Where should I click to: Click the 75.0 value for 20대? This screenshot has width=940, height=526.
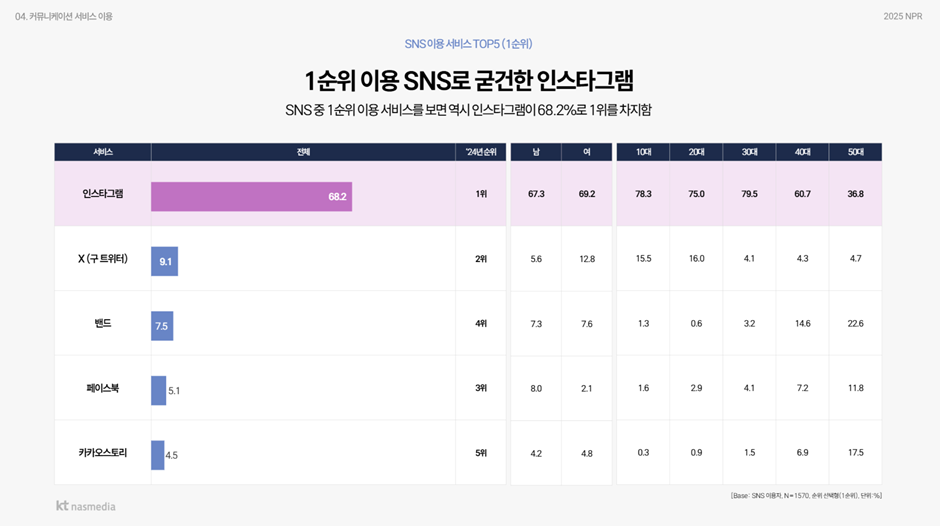click(696, 194)
